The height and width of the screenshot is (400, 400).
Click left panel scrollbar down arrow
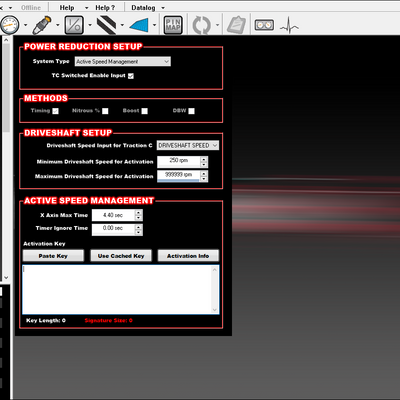pos(6,277)
